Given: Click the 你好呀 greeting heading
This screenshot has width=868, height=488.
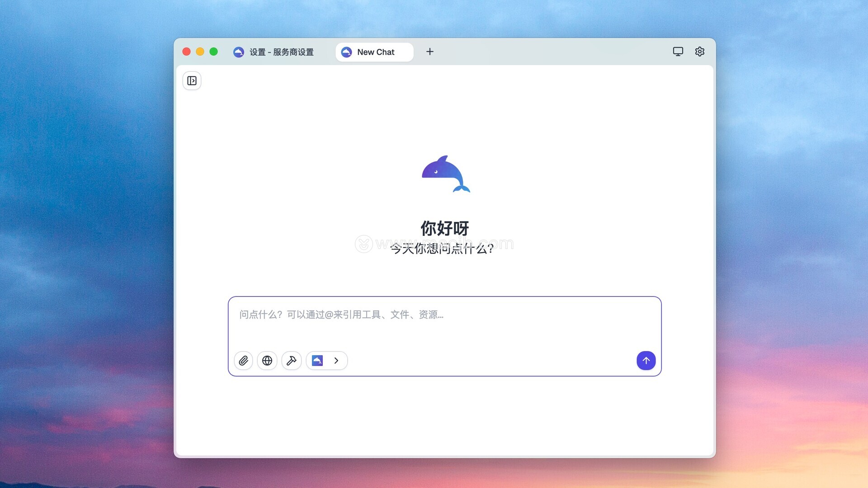Looking at the screenshot, I should [445, 228].
